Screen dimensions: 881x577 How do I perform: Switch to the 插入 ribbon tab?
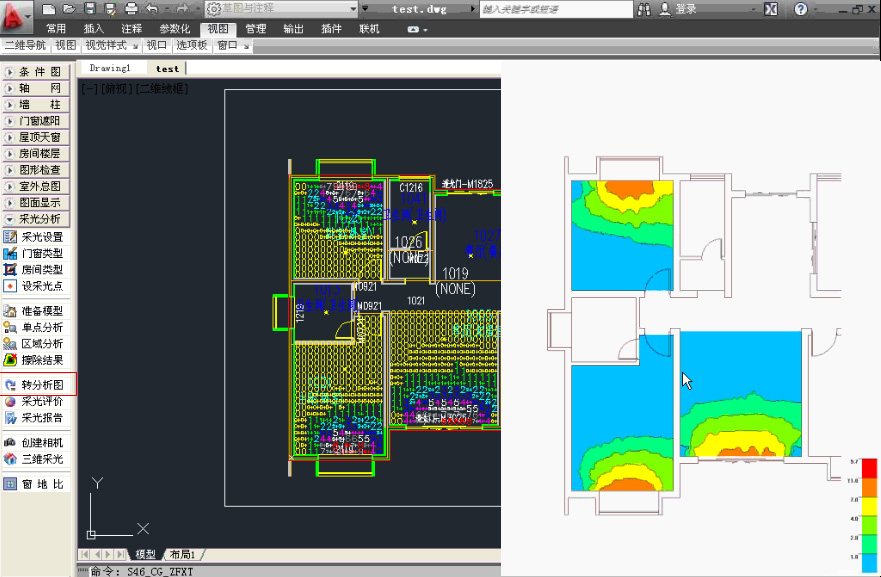(94, 29)
